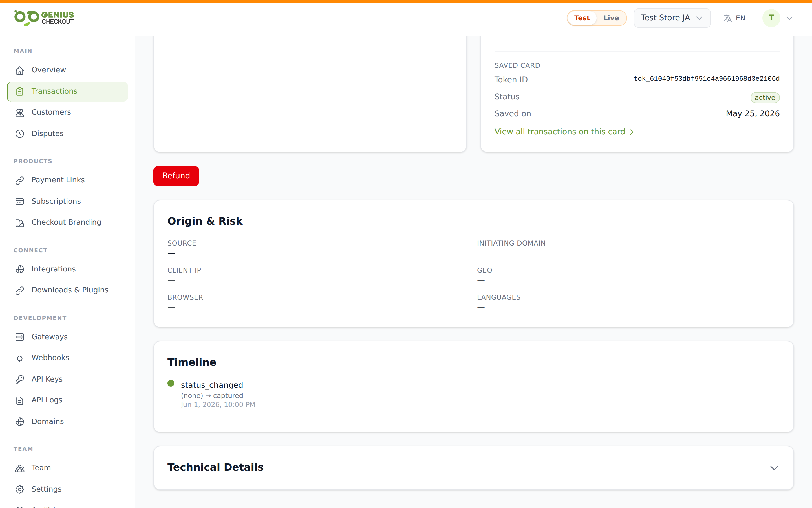Click the Origin & Risk heading
This screenshot has height=508, width=812.
205,221
